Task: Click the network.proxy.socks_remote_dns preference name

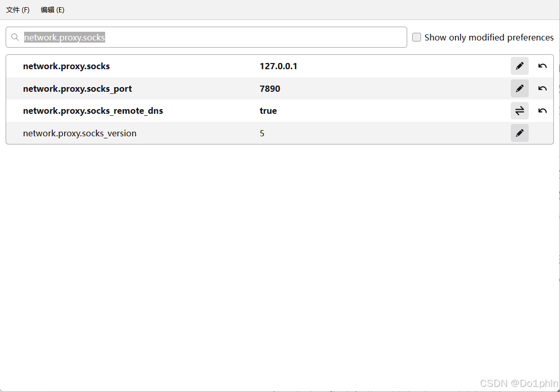Action: pos(93,111)
